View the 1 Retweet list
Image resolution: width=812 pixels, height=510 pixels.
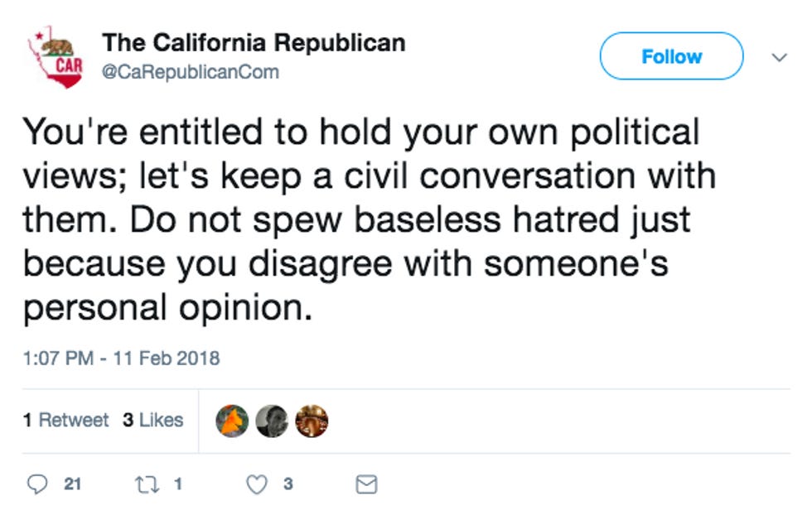(x=65, y=420)
